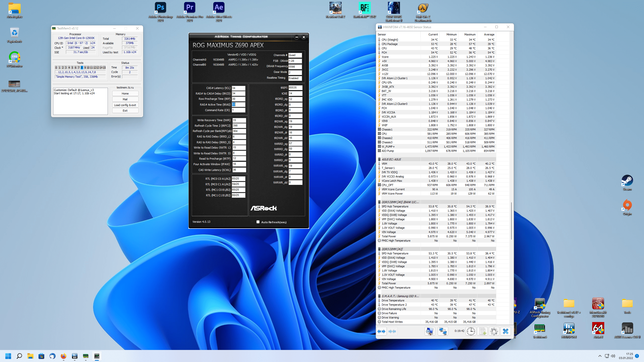Screen dimensions: 644x362
Task: Open Arbeitsplatz desktop icon
Action: point(15,10)
